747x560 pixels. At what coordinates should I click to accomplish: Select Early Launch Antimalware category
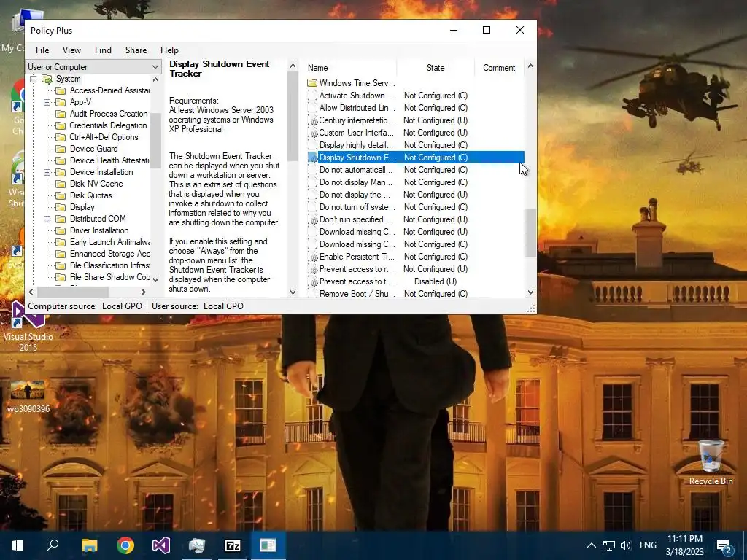coord(109,242)
